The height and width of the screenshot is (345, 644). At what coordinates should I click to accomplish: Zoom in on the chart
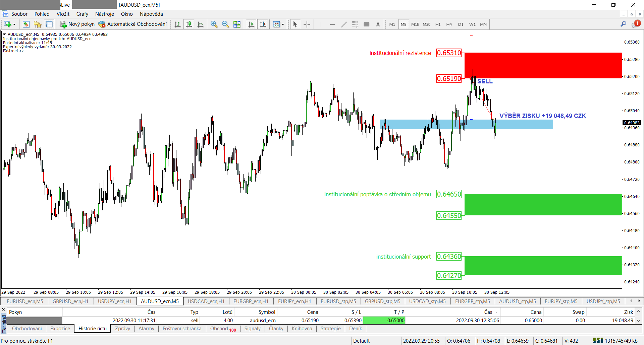click(214, 24)
